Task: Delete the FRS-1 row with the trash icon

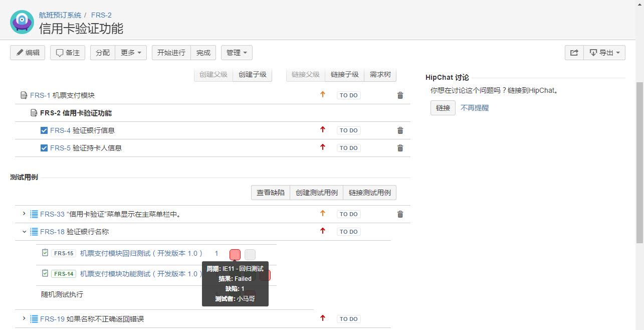Action: (x=400, y=95)
